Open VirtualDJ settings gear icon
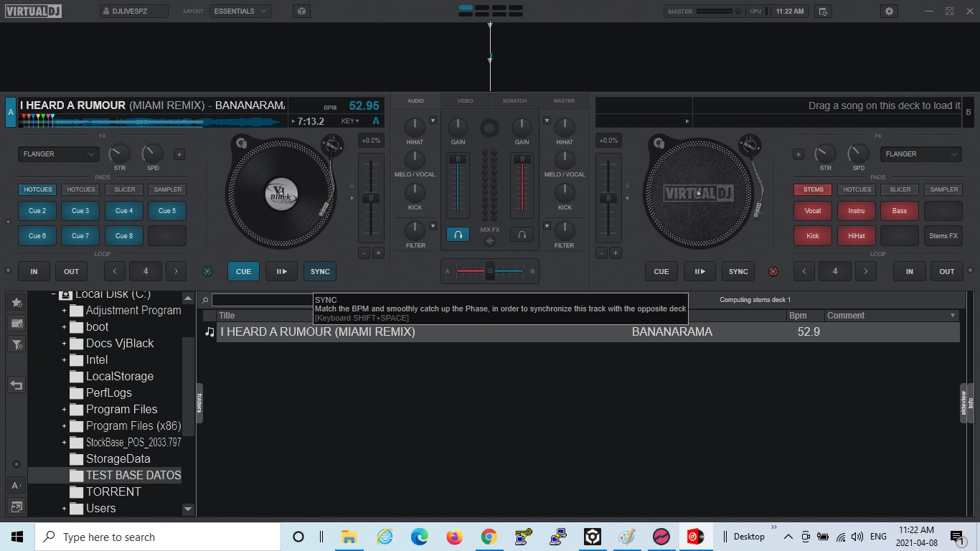Viewport: 980px width, 551px height. click(x=890, y=11)
